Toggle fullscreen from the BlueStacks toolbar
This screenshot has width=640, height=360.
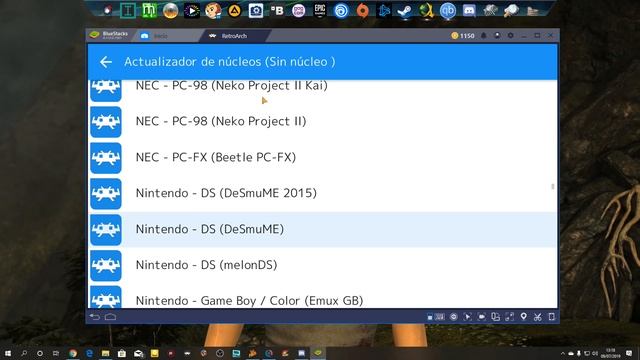[509, 317]
